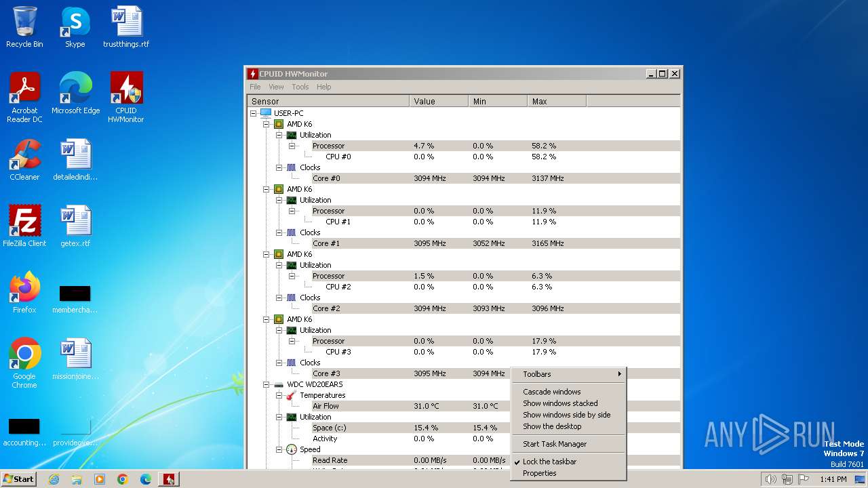The image size is (868, 488).
Task: Open the media player taskbar icon
Action: coord(100,479)
